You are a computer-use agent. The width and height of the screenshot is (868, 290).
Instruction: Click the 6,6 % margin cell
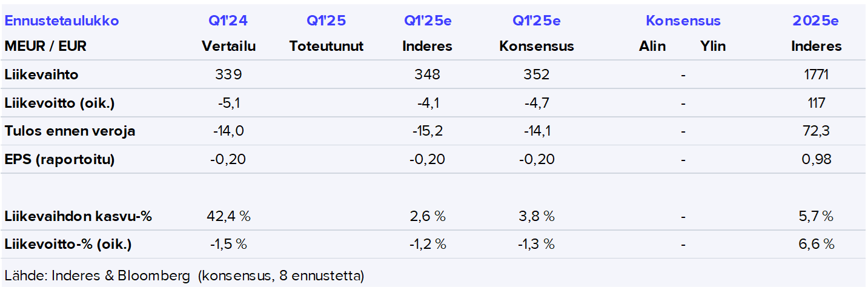pos(817,245)
